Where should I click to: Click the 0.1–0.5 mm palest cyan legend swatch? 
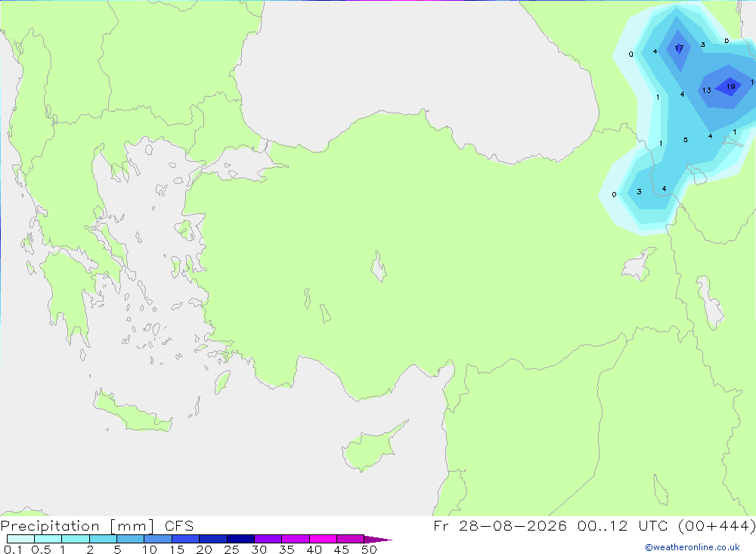(x=20, y=539)
